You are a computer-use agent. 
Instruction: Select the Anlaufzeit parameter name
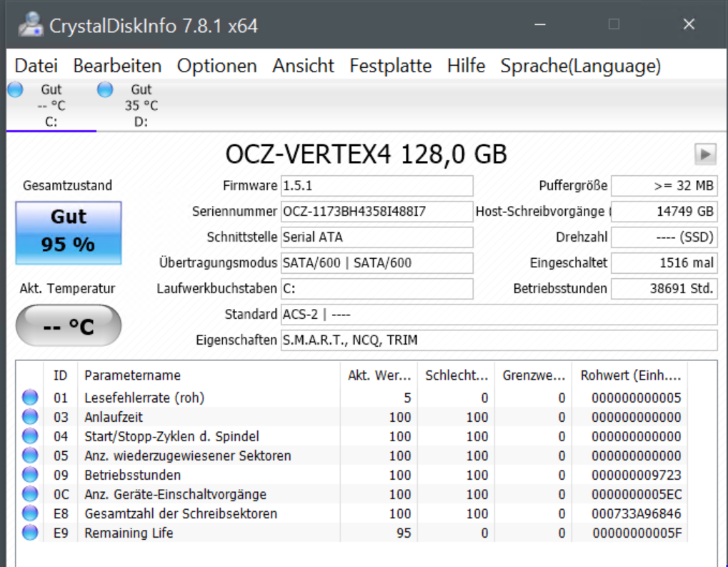[114, 418]
